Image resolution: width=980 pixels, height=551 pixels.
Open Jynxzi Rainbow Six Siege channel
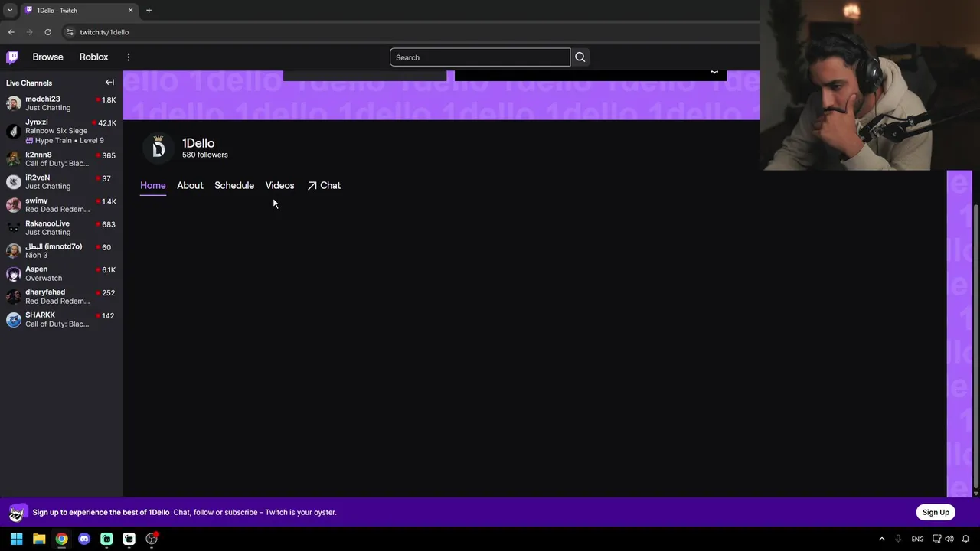click(61, 131)
